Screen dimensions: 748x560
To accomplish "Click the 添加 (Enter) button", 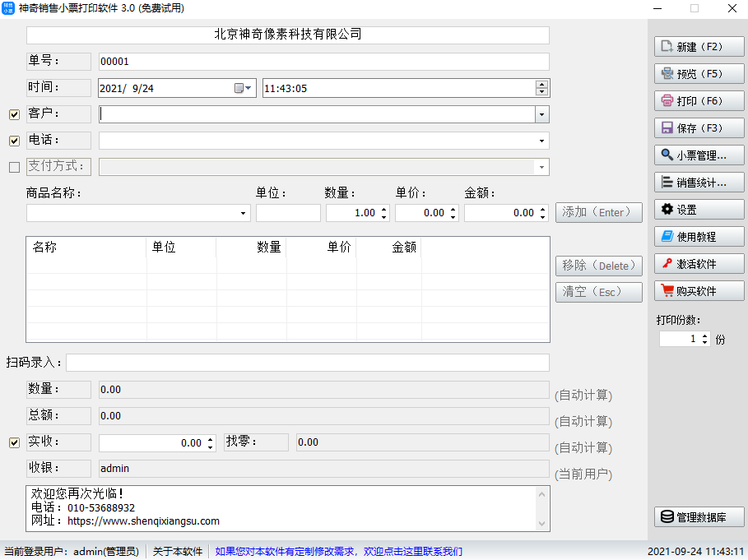I will 599,212.
